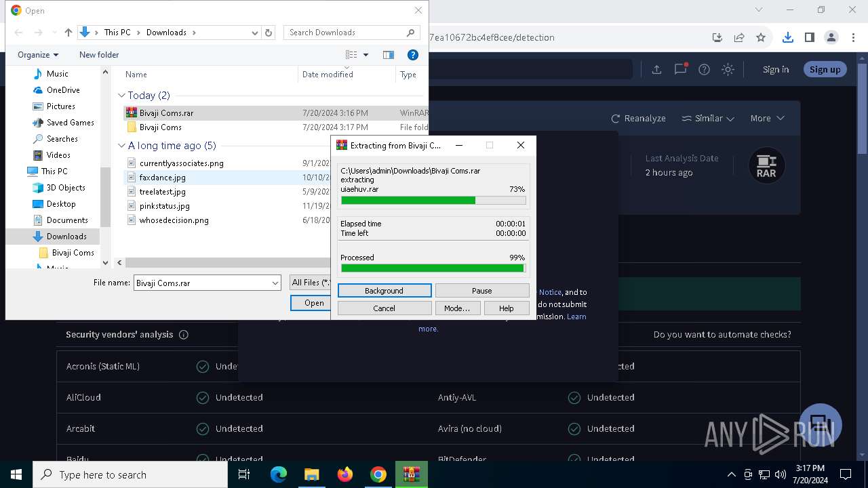Click Mode... button in WinRAR dialog
The image size is (868, 488).
[457, 308]
